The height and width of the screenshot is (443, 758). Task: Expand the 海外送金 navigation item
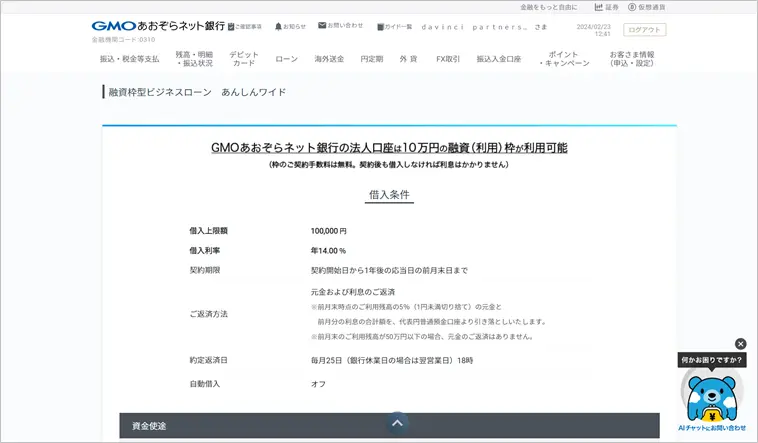[x=329, y=59]
